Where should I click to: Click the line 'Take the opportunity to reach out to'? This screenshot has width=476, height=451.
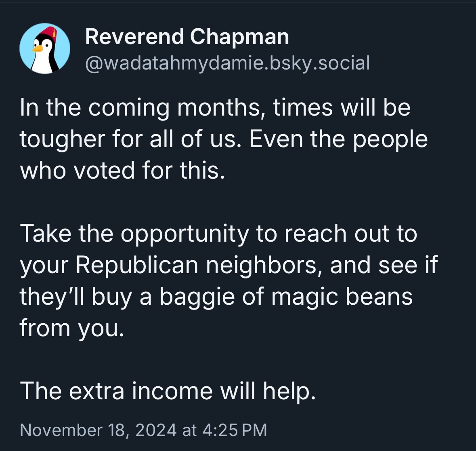[x=218, y=234]
